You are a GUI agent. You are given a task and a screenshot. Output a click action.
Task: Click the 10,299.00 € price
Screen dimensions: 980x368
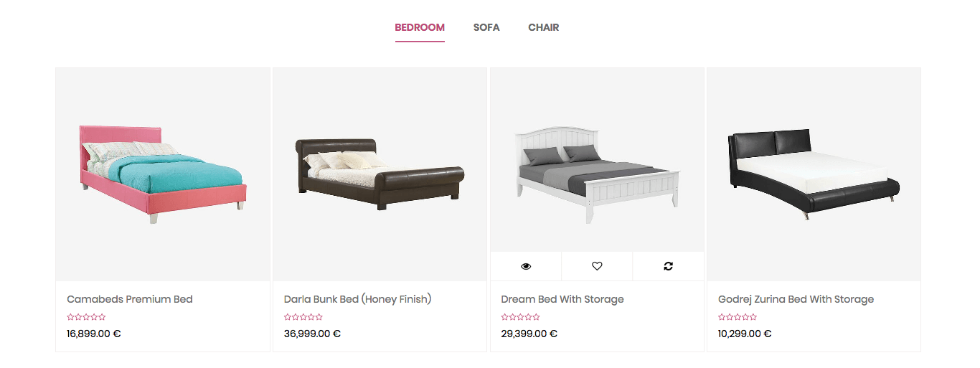point(745,334)
